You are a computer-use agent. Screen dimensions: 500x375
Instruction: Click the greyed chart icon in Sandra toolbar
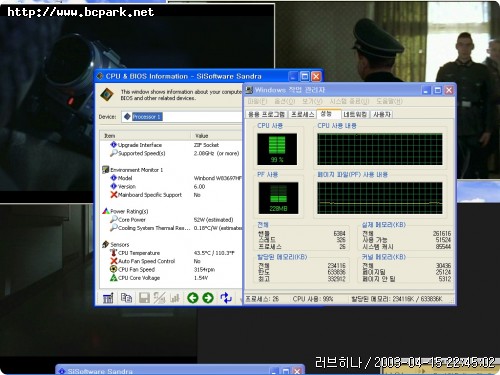pyautogui.click(x=175, y=298)
